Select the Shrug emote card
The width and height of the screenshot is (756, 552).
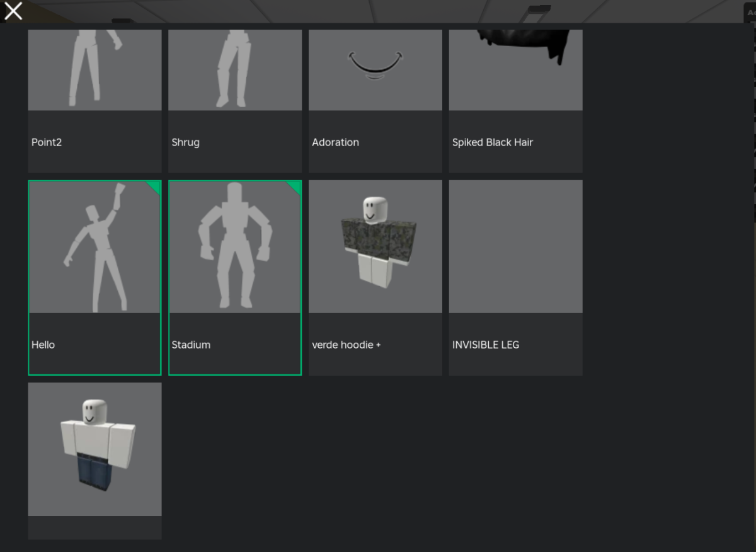235,101
